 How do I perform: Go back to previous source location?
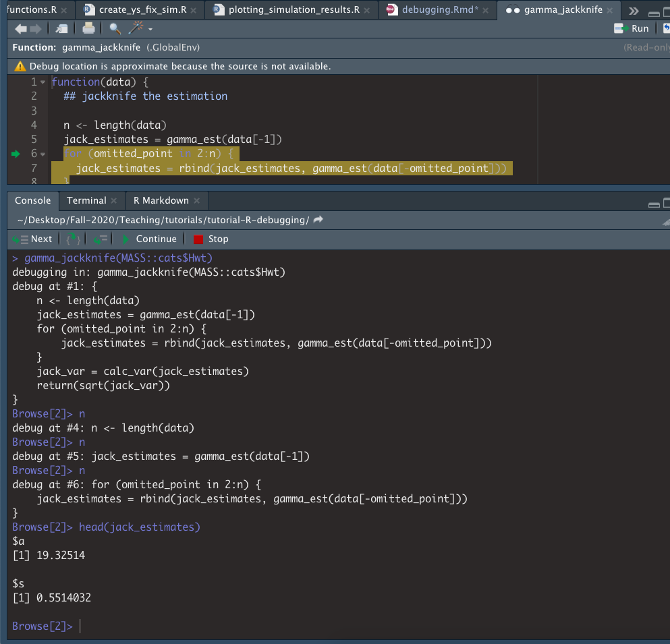(x=20, y=29)
